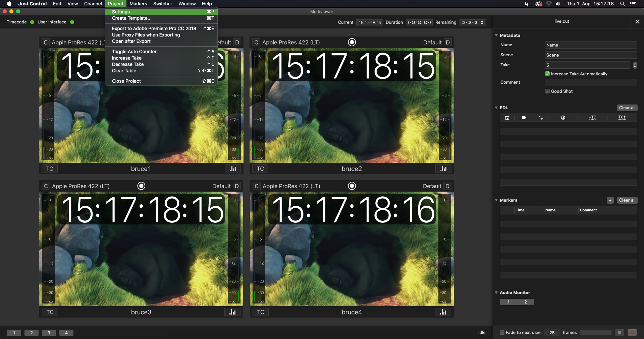Select Close Project menu item
The image size is (644, 339).
pyautogui.click(x=161, y=81)
